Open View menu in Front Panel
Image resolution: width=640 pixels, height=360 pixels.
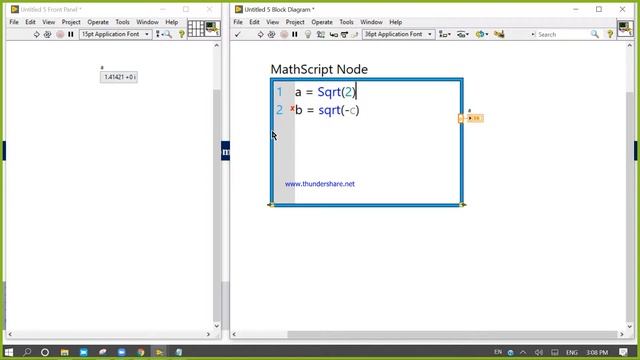[48, 22]
